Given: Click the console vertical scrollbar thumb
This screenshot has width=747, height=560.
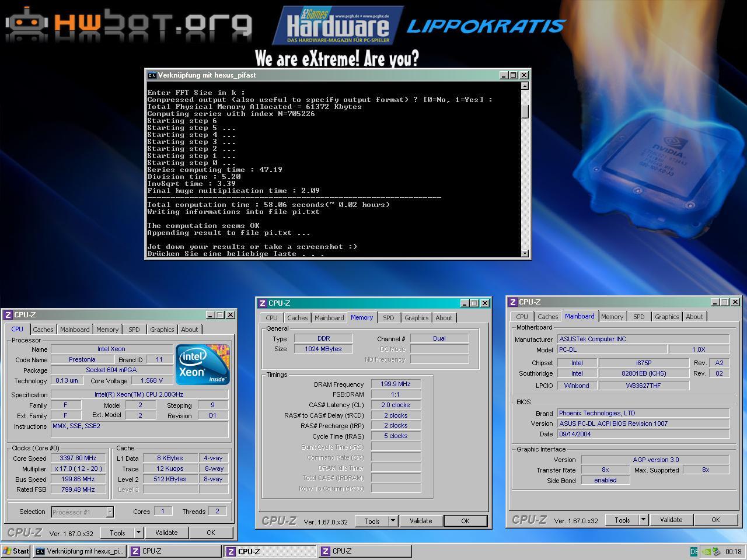Looking at the screenshot, I should 525,111.
